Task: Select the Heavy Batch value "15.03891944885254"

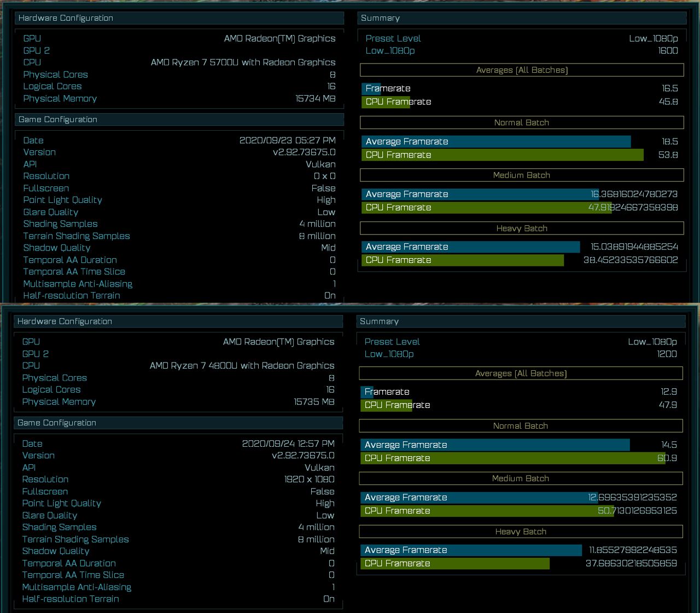Action: [x=634, y=247]
